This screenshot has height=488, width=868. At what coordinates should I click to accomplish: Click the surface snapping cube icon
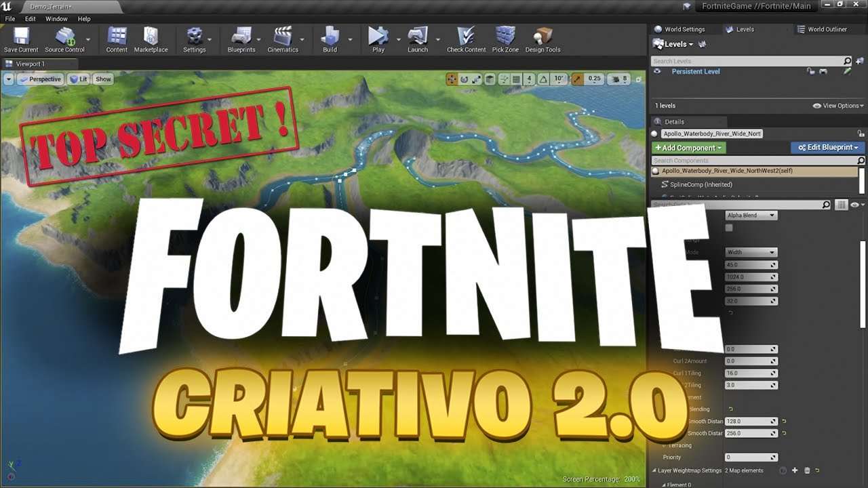point(490,79)
